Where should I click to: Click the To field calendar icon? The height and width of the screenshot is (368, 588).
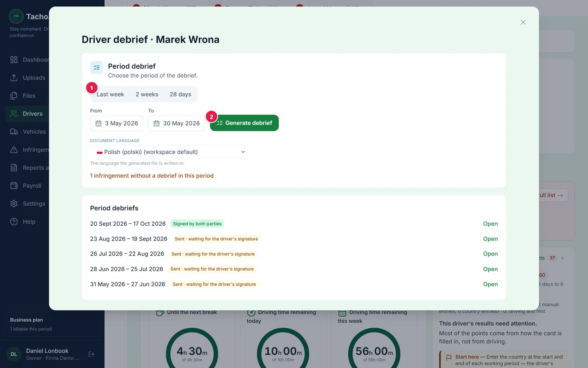point(156,123)
